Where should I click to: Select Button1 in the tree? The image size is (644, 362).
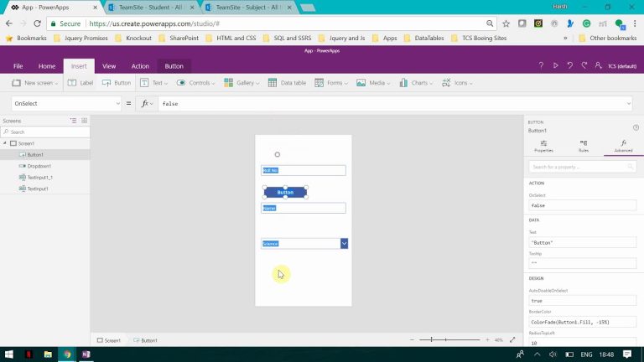tap(44, 155)
